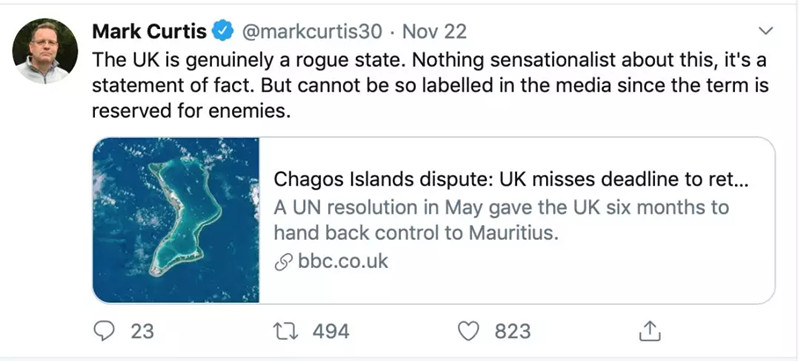800x361 pixels.
Task: Click the blue verified badge icon
Action: point(222,32)
